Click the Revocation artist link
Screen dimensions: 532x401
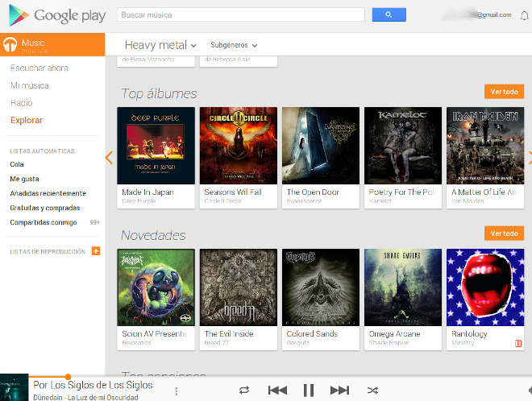[136, 343]
